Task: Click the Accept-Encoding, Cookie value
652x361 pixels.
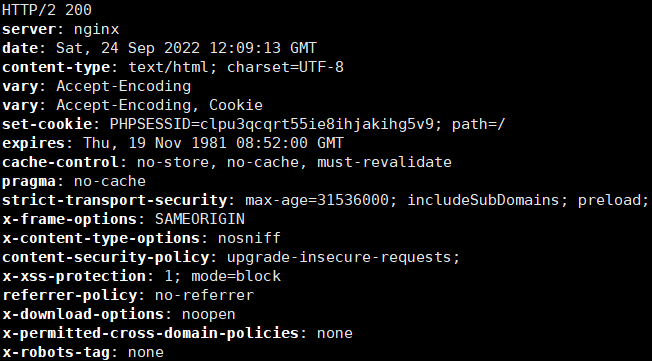Action: click(x=159, y=105)
